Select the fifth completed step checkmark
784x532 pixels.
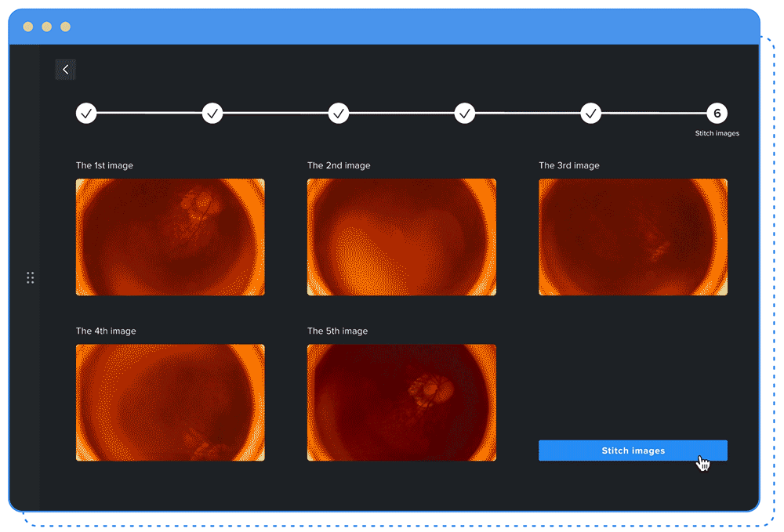click(590, 114)
